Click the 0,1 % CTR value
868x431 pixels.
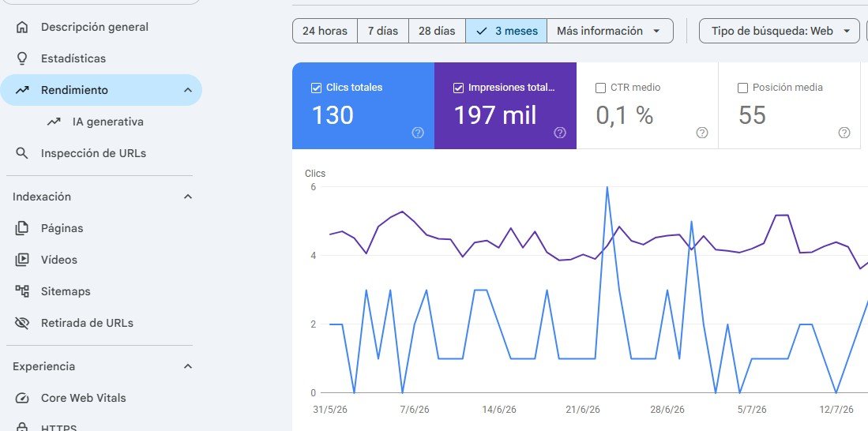click(625, 115)
